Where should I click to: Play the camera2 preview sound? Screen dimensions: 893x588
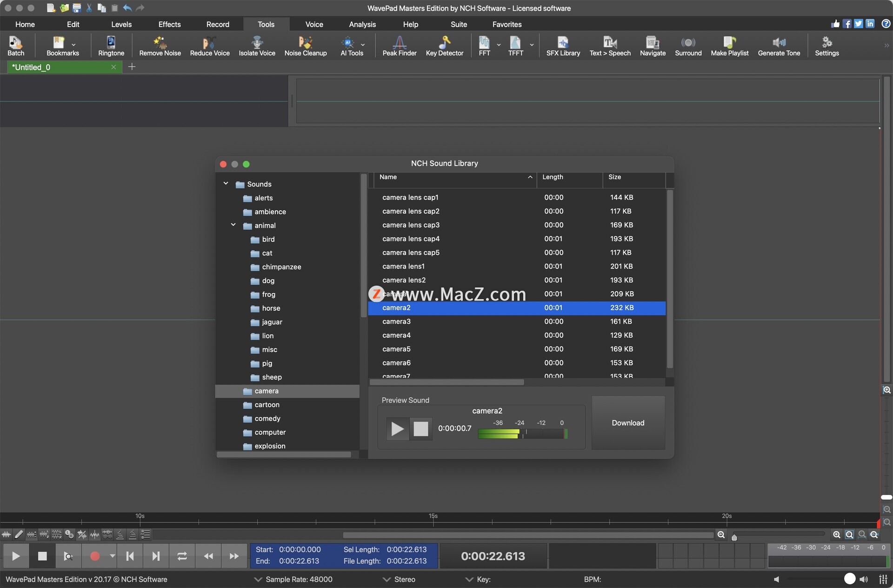click(398, 428)
